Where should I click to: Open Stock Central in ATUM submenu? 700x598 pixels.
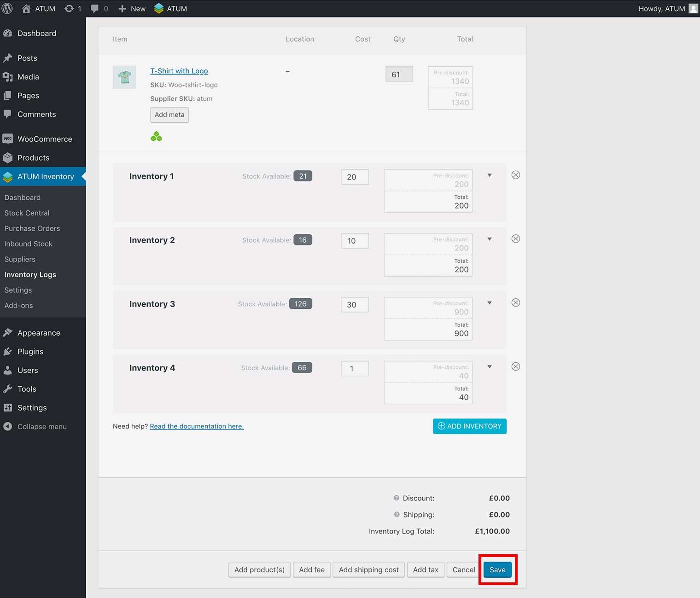tap(27, 213)
